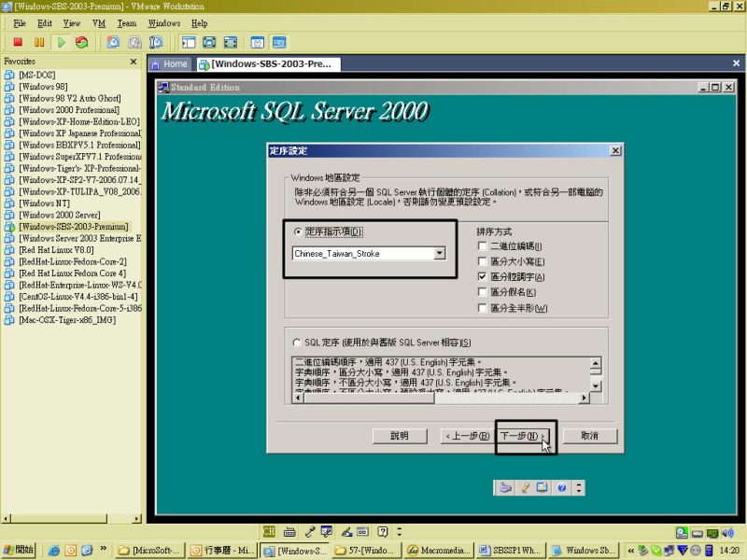Screen dimensions: 747x560
Task: Go back with the 上一步 button
Action: tap(467, 436)
